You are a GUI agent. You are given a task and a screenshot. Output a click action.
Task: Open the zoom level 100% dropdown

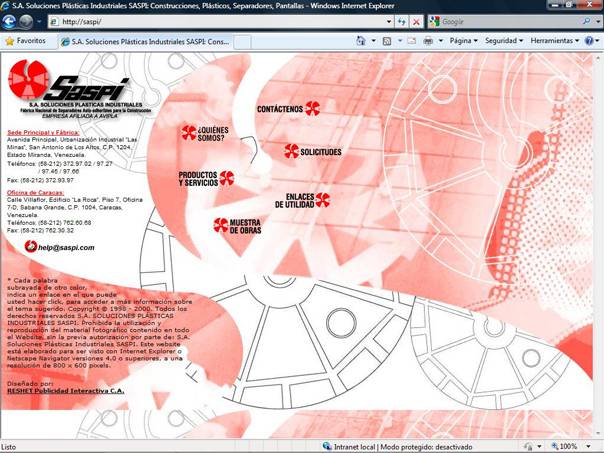coord(571,446)
